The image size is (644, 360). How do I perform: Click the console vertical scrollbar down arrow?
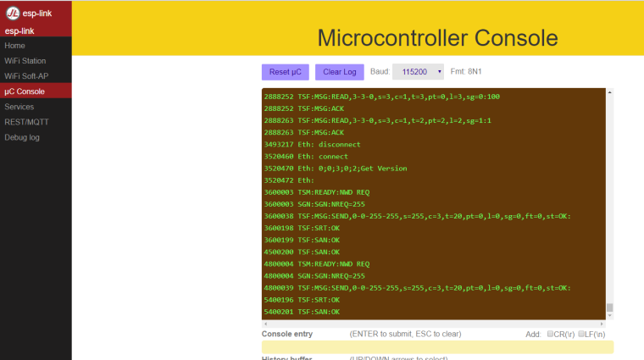coord(610,316)
